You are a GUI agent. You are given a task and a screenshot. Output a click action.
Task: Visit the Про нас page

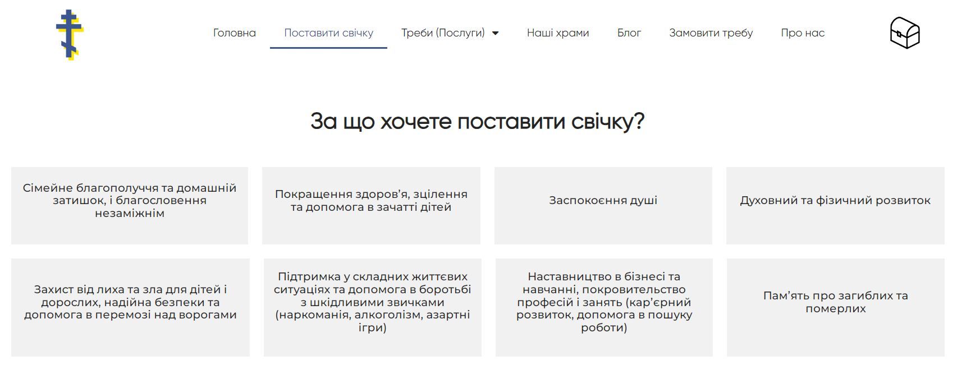pos(802,33)
